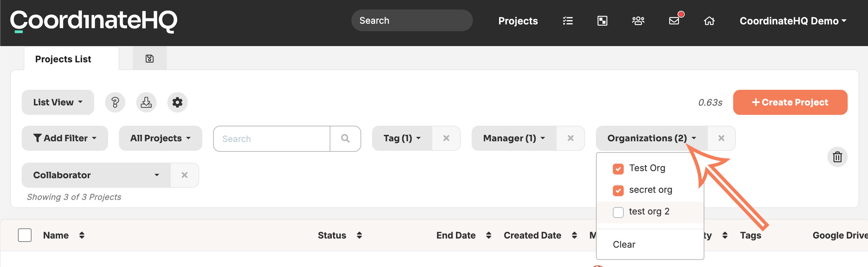Remove the Organizations filter with its X
The height and width of the screenshot is (267, 868).
721,138
